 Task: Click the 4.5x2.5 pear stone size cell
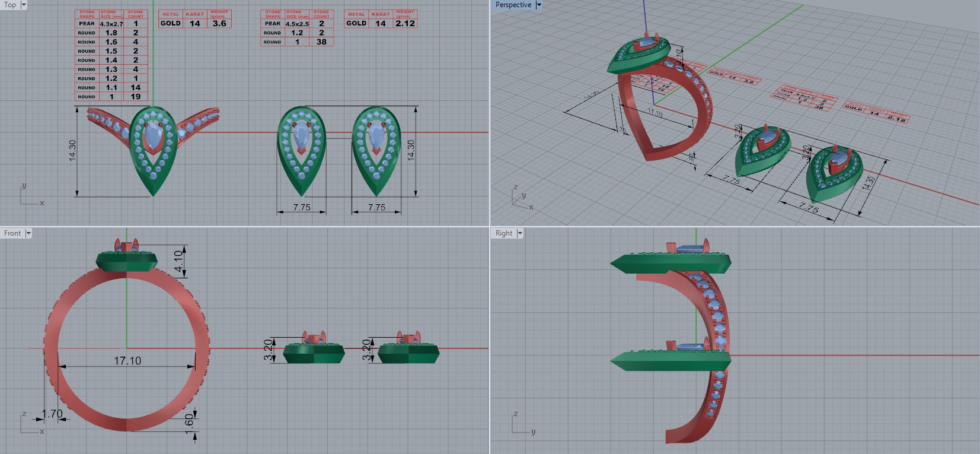(297, 24)
